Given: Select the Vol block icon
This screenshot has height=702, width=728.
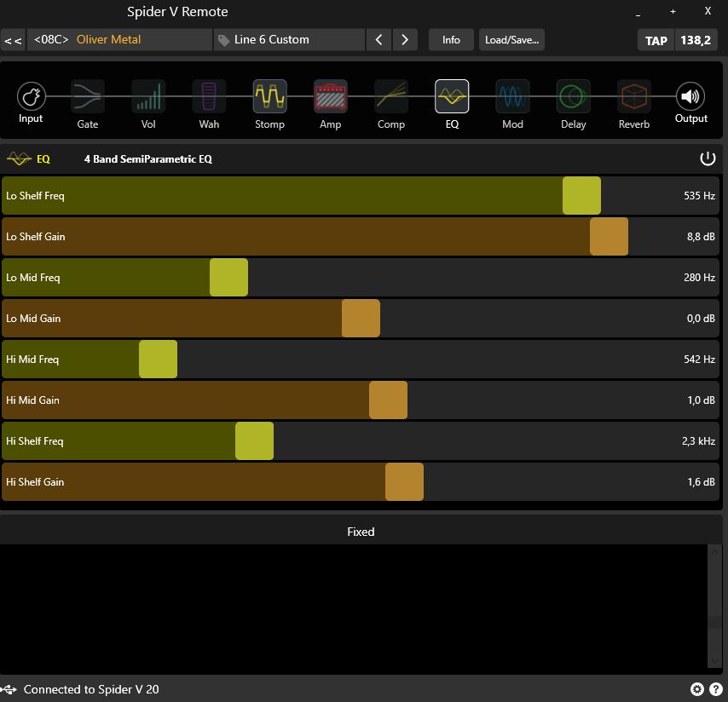Looking at the screenshot, I should point(148,96).
